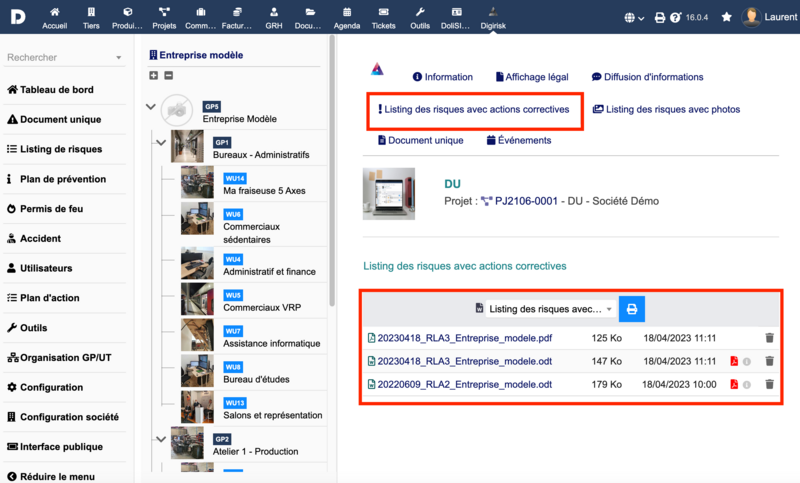This screenshot has height=483, width=800.
Task: Open the Accueil home menu
Action: click(x=55, y=17)
